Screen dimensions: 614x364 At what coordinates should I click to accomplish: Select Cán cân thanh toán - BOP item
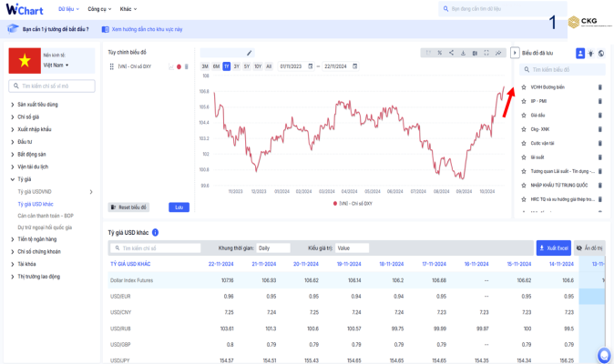(46, 216)
